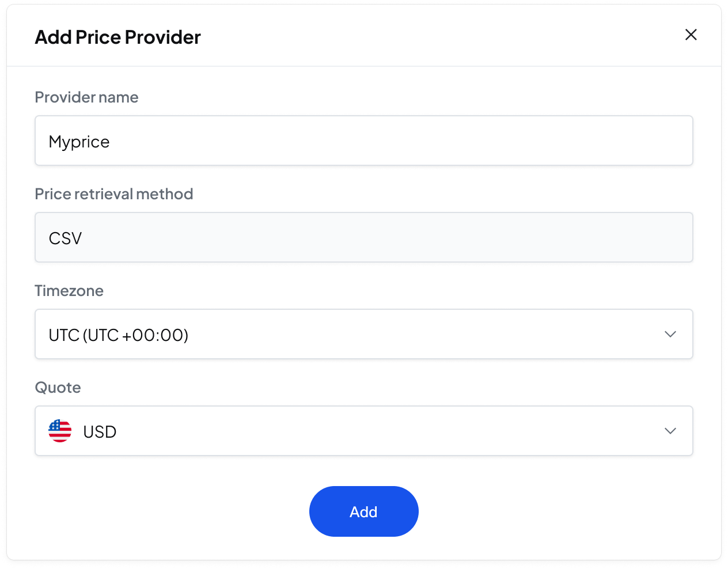Click the 'Provider name' label
This screenshot has width=728, height=569.
coord(86,97)
